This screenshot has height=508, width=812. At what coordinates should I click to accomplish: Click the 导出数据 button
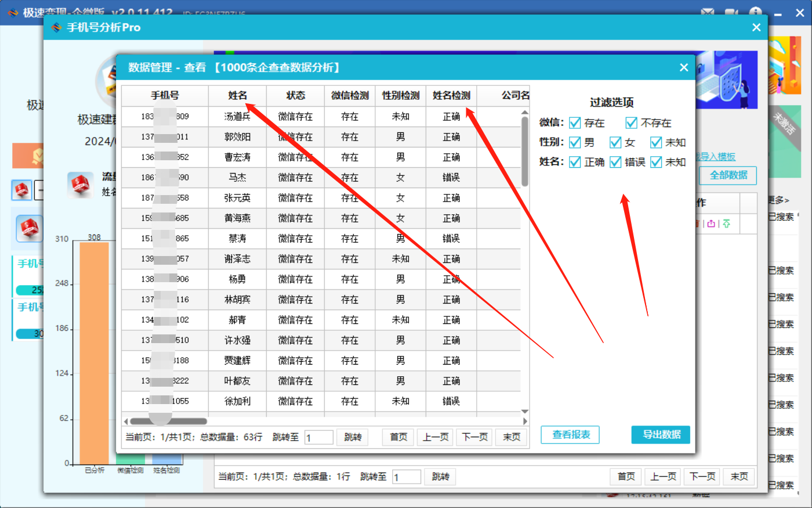point(661,434)
